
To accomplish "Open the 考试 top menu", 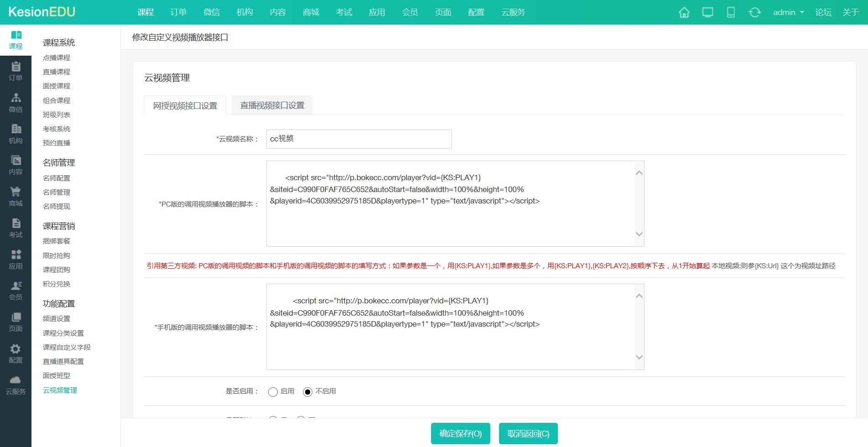I will (344, 12).
